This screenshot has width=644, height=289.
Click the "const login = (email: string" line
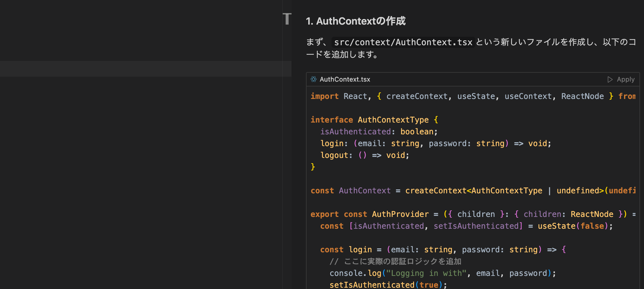[443, 250]
